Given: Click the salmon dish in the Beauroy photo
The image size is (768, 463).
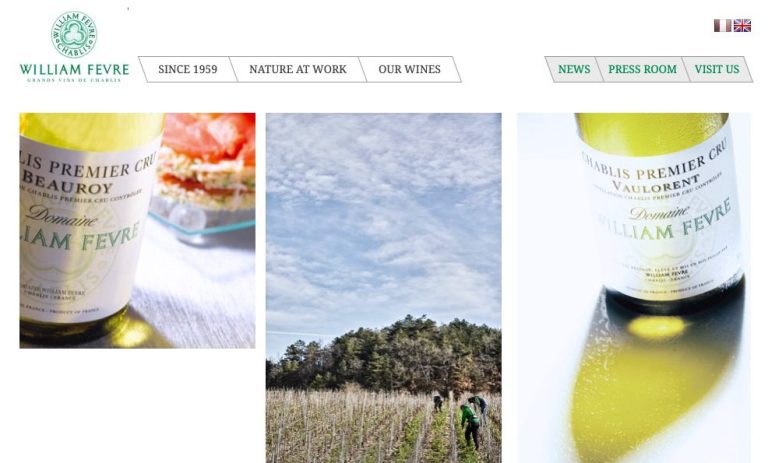Looking at the screenshot, I should click(206, 159).
